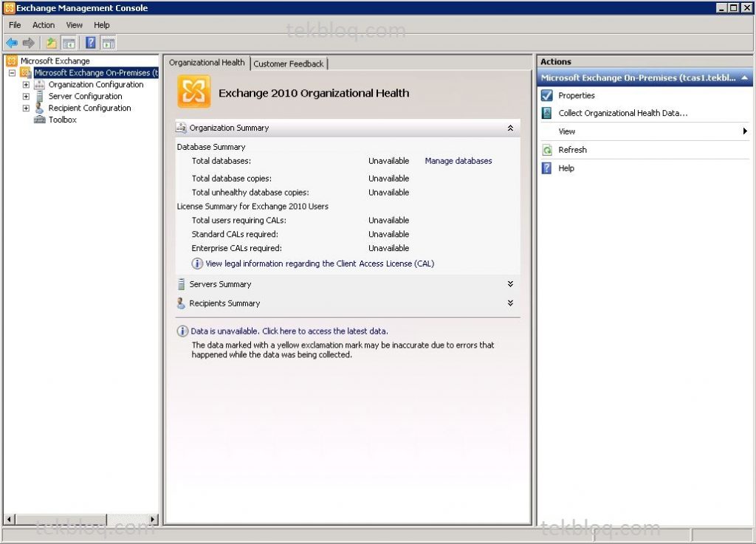Click the 'Standard CALs required:' label
Viewport: 756px width, 544px height.
pyautogui.click(x=235, y=234)
